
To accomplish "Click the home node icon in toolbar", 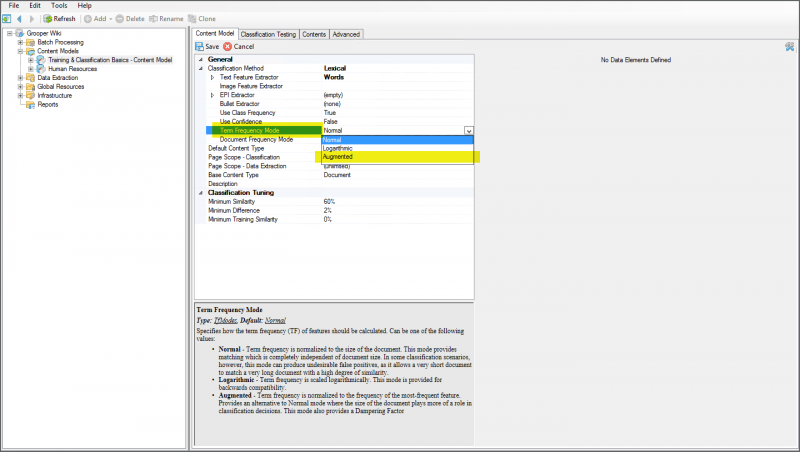I will (x=7, y=19).
